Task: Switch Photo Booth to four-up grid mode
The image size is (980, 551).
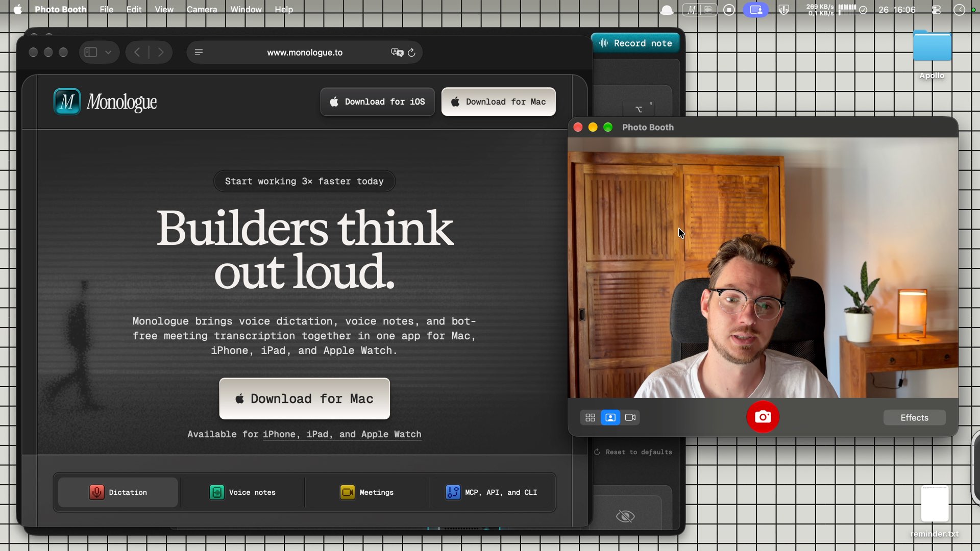Action: tap(590, 417)
